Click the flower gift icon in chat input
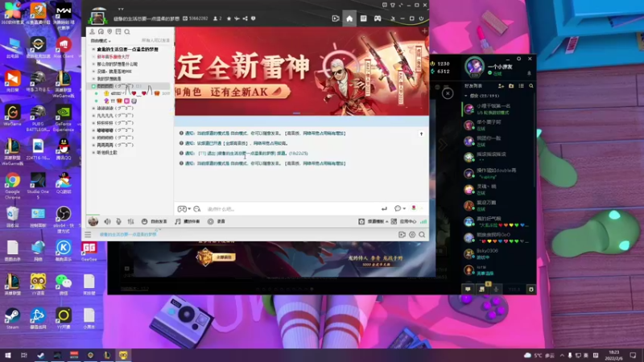644x362 pixels. (414, 208)
